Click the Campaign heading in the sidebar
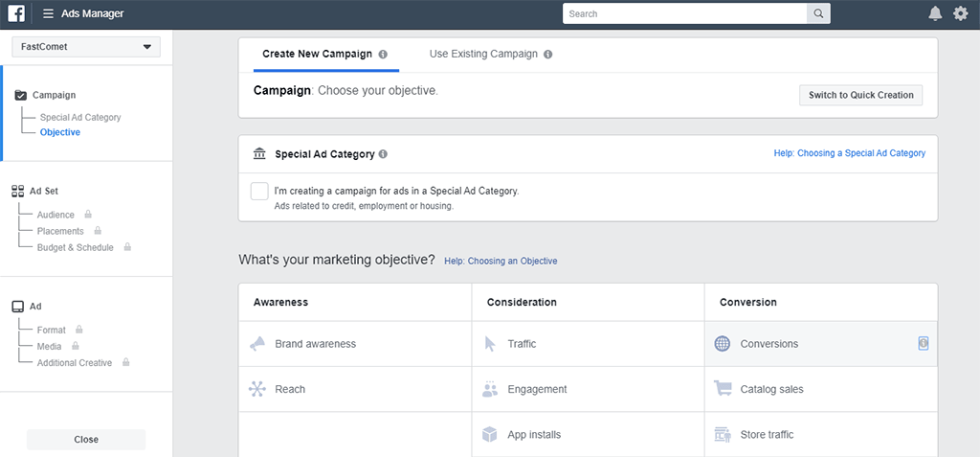This screenshot has height=457, width=980. (x=54, y=95)
